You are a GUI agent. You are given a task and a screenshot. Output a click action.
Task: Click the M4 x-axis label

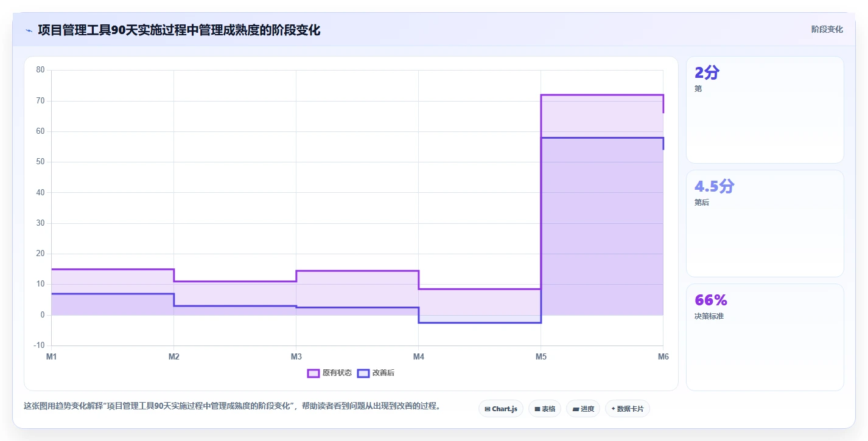tap(419, 356)
